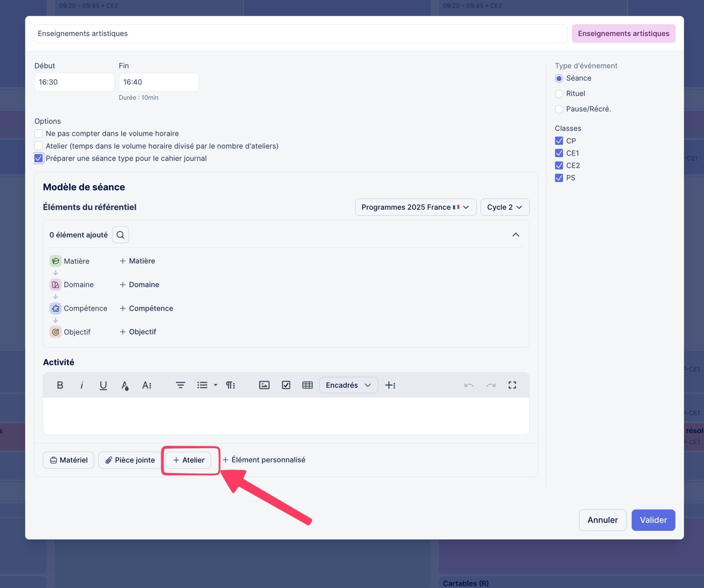Click the Matériel button
The height and width of the screenshot is (588, 704).
click(x=68, y=460)
